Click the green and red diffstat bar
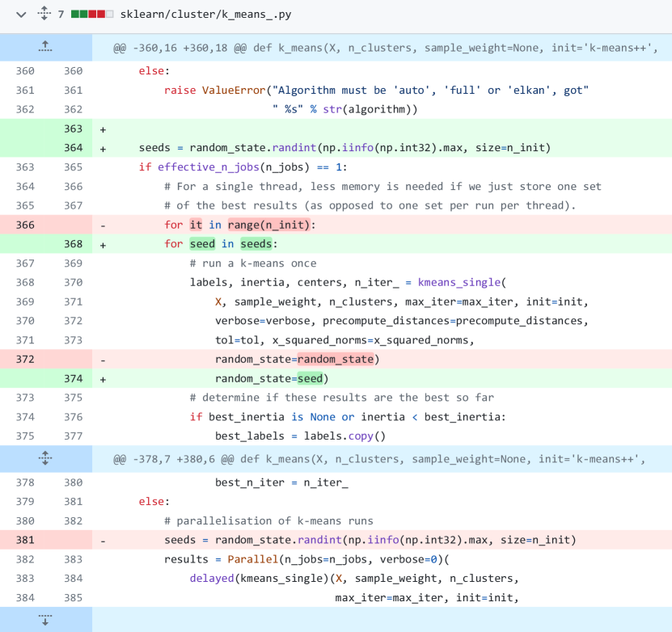 [x=92, y=14]
